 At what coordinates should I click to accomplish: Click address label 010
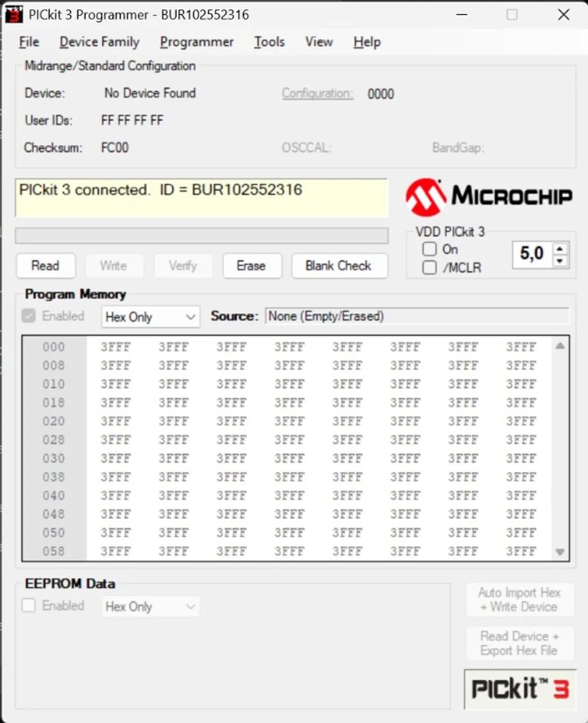point(54,384)
